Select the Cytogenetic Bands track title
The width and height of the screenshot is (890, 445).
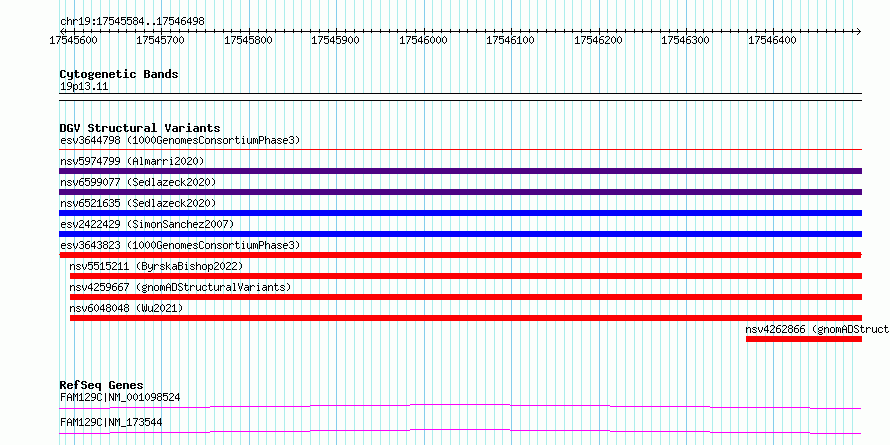(119, 74)
